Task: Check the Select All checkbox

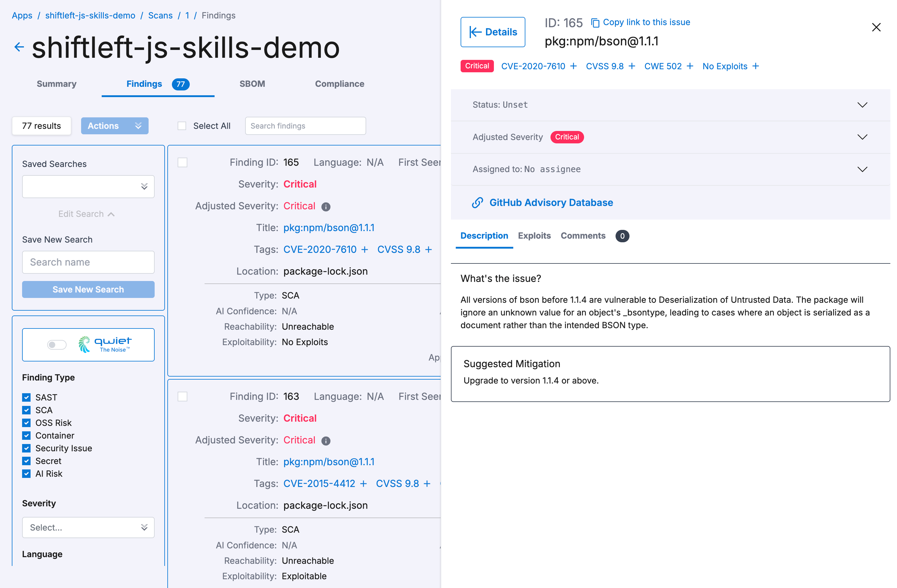Action: coord(182,126)
